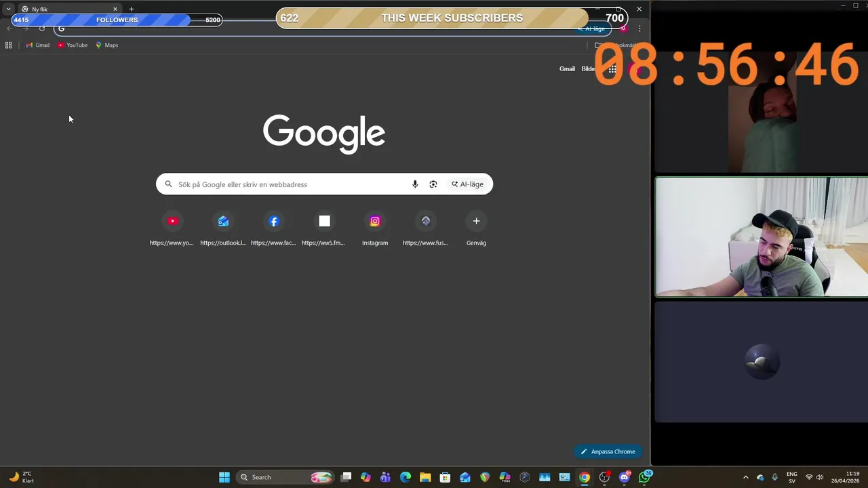This screenshot has width=868, height=488.
Task: Click the voice search microphone icon
Action: coord(415,184)
